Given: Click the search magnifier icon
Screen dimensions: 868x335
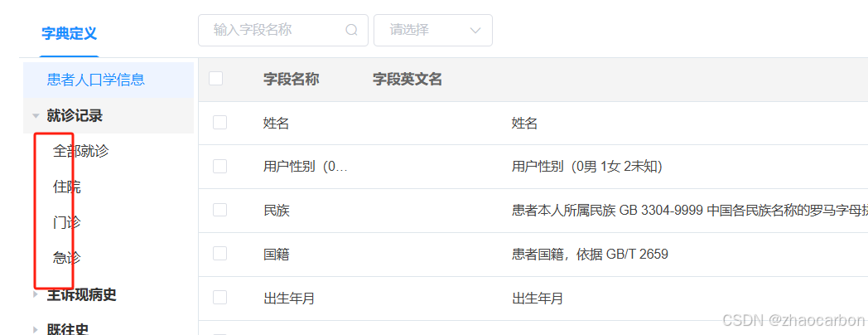Looking at the screenshot, I should pyautogui.click(x=351, y=30).
